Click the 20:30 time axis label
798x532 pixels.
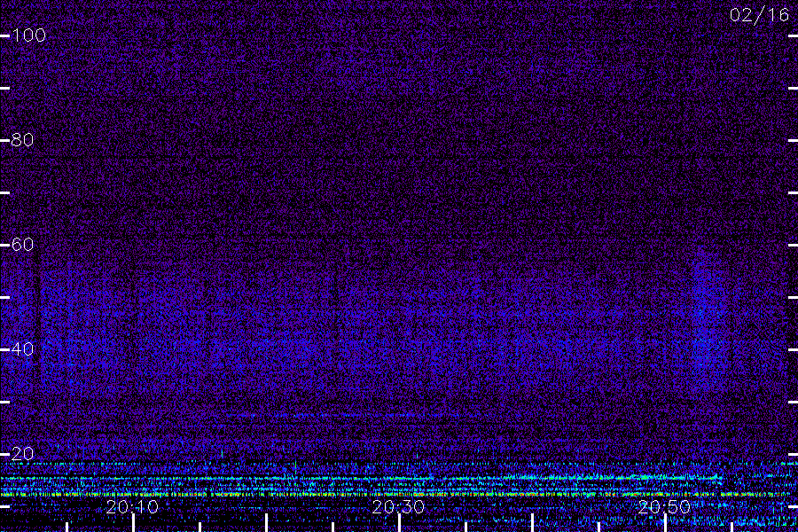click(398, 506)
